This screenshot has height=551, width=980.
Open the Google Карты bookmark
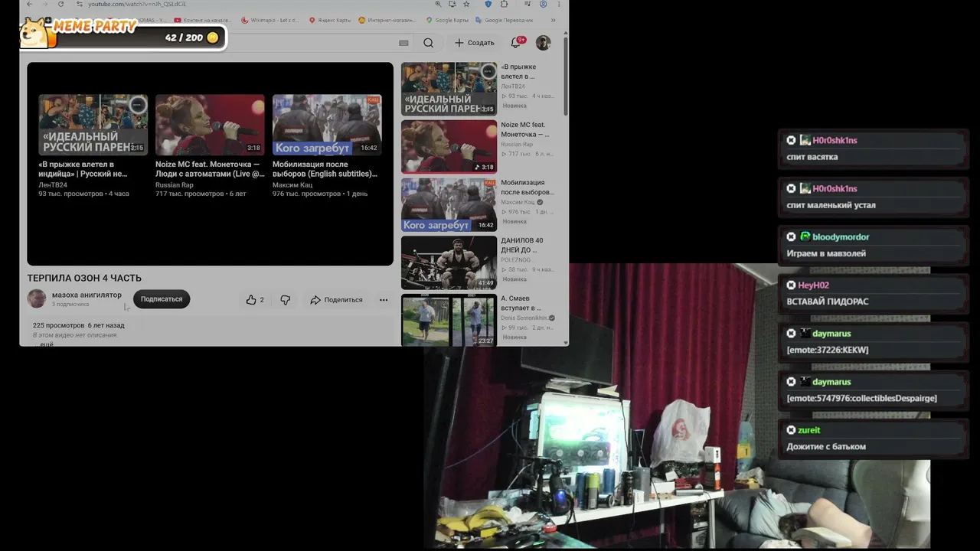pos(446,20)
